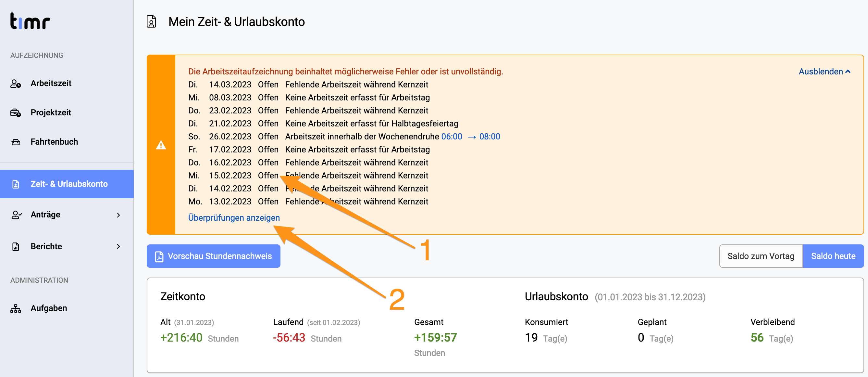This screenshot has height=377, width=868.
Task: Click the timr logo
Action: click(30, 21)
